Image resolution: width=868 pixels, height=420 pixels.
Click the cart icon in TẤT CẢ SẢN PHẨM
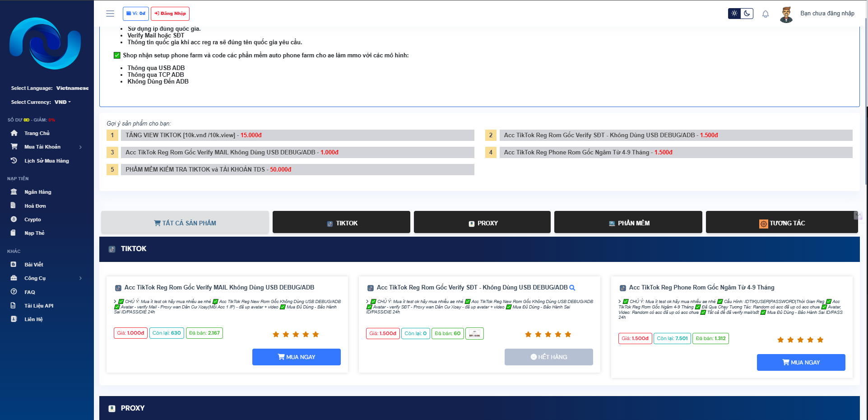click(x=157, y=223)
